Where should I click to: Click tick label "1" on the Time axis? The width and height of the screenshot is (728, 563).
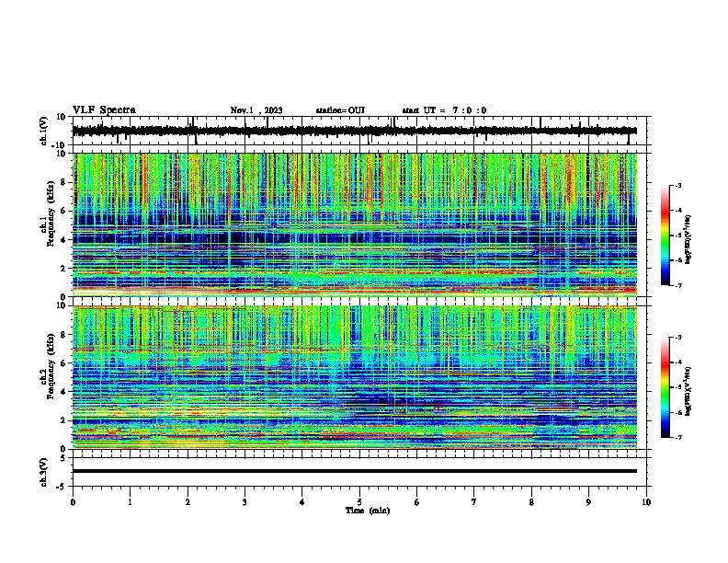point(130,502)
